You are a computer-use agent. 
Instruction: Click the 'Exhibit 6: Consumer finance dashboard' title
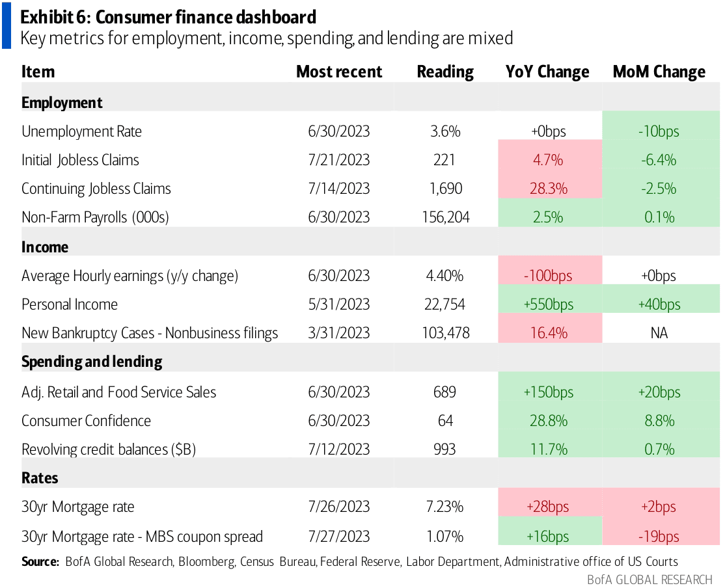(169, 17)
